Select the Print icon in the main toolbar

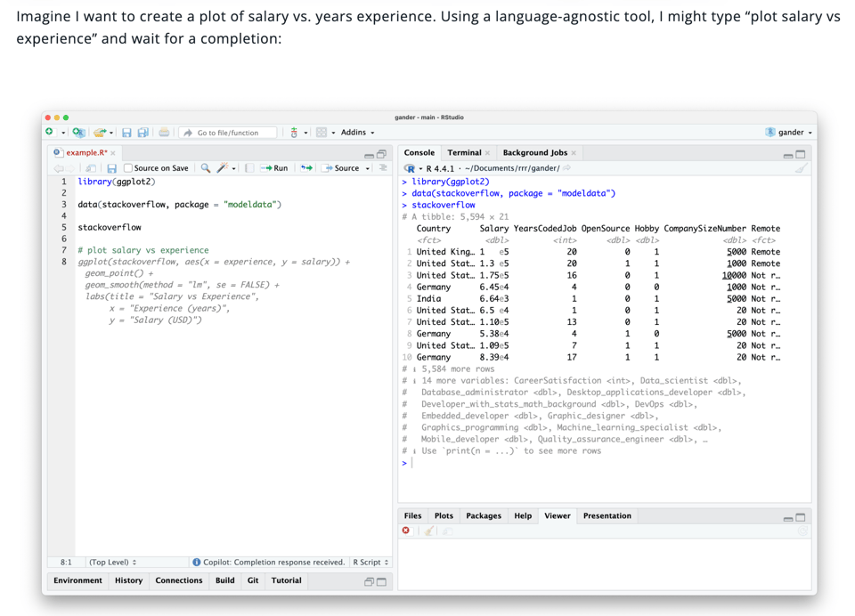(x=163, y=132)
